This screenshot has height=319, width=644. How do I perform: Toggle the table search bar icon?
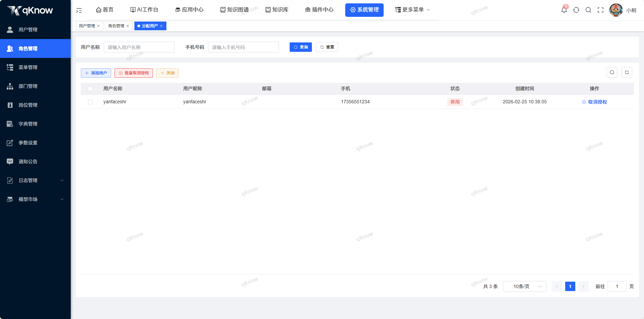click(612, 72)
